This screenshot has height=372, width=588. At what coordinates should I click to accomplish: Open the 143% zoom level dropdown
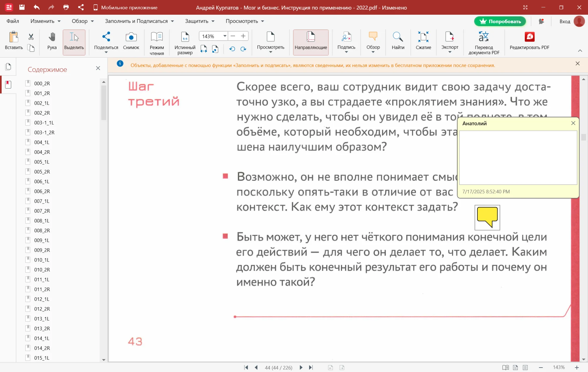225,36
